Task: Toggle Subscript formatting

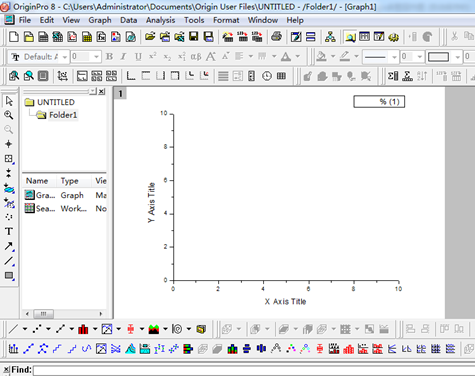Action: pyautogui.click(x=167, y=56)
